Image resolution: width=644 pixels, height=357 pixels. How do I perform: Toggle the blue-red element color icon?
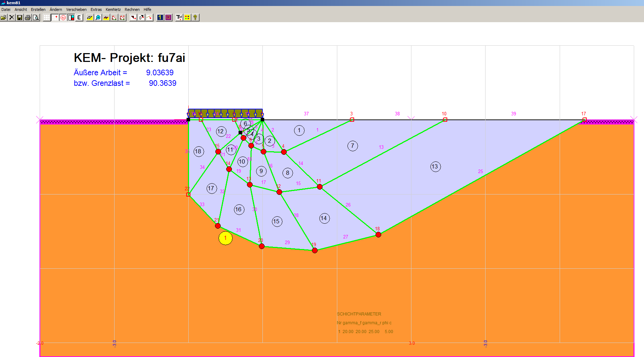click(x=71, y=17)
